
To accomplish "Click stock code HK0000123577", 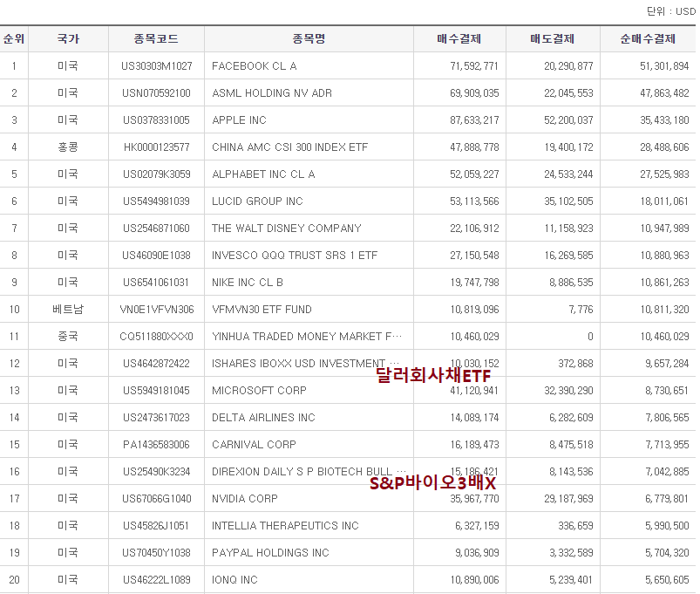I will (157, 147).
